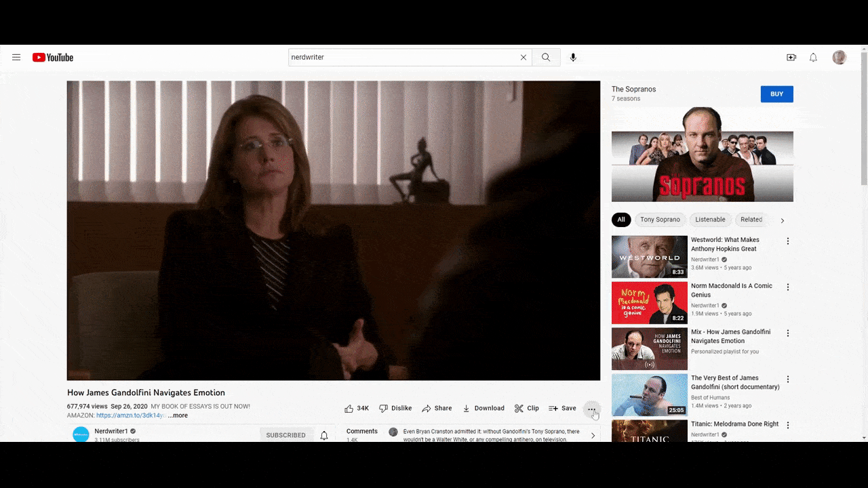This screenshot has width=868, height=488.
Task: Open the account avatar menu
Action: pyautogui.click(x=840, y=58)
